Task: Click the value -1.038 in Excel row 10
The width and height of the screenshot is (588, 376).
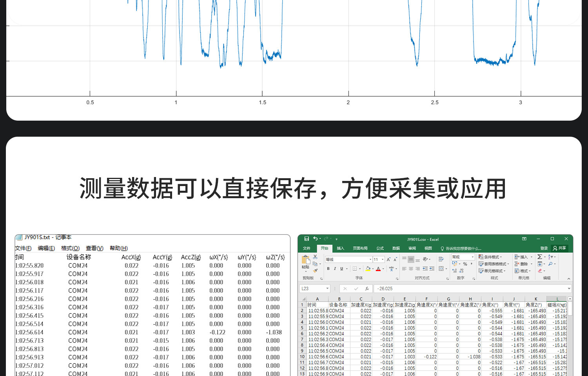Action: [474, 357]
